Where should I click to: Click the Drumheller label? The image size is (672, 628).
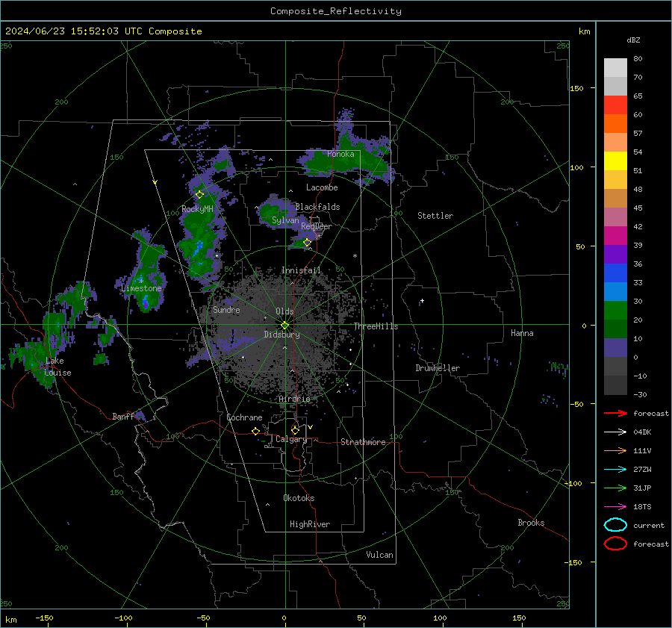point(438,368)
